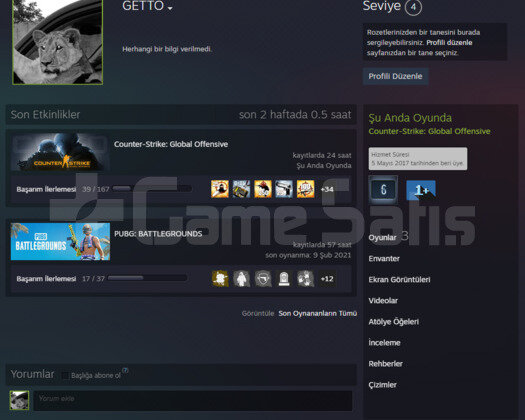
Task: Open the Profili düzenle link in badge box
Action: coord(449,43)
